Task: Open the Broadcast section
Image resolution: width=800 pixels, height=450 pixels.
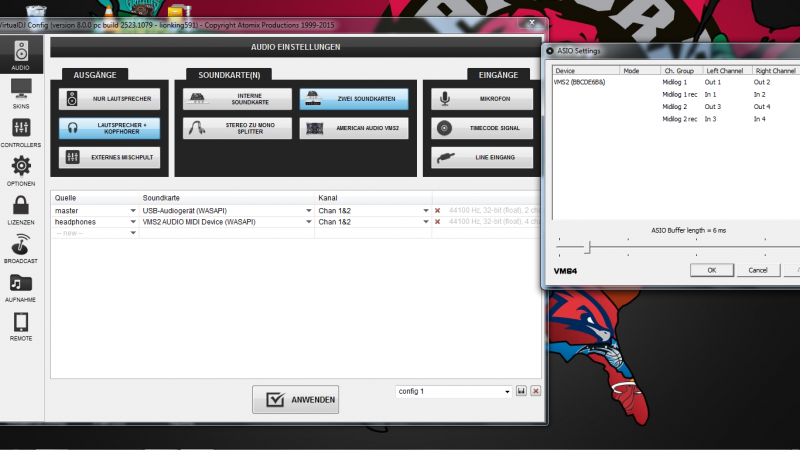Action: point(21,248)
